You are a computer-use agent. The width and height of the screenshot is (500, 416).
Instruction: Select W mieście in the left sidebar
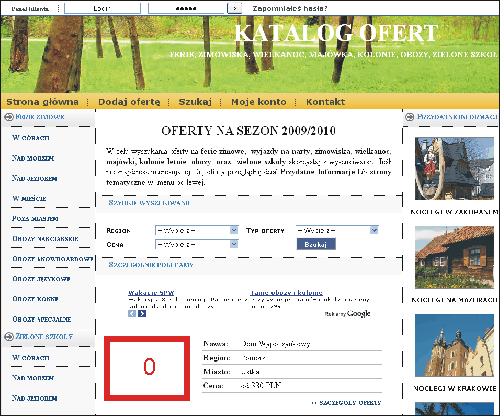click(29, 198)
